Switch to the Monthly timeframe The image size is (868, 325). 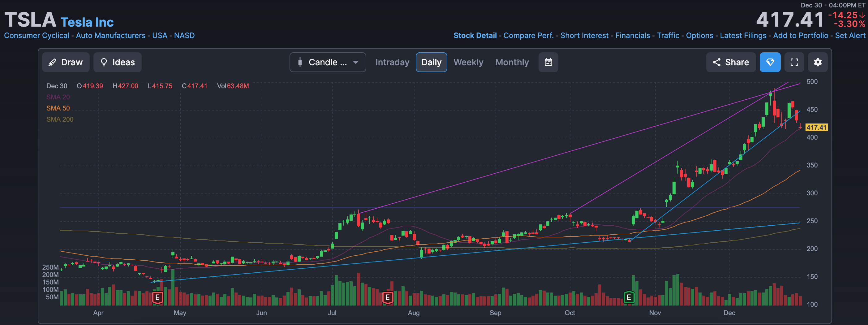point(512,63)
